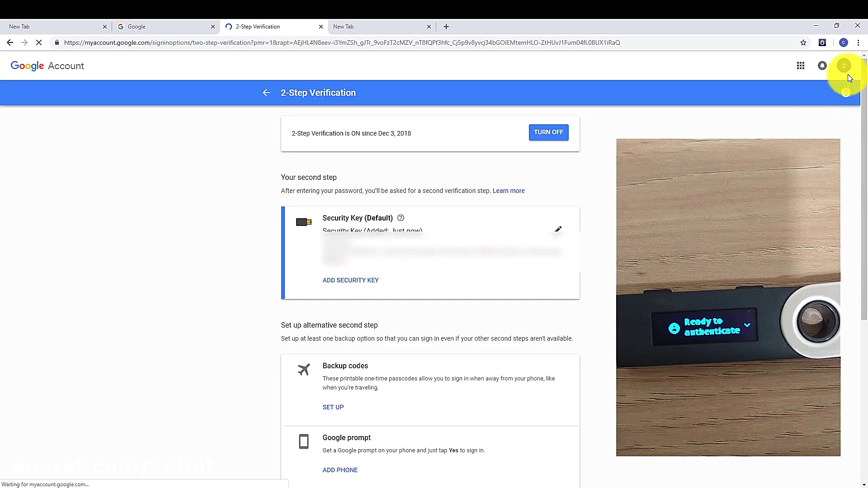Click the help question mark in blue header
This screenshot has height=488, width=868.
point(845,93)
